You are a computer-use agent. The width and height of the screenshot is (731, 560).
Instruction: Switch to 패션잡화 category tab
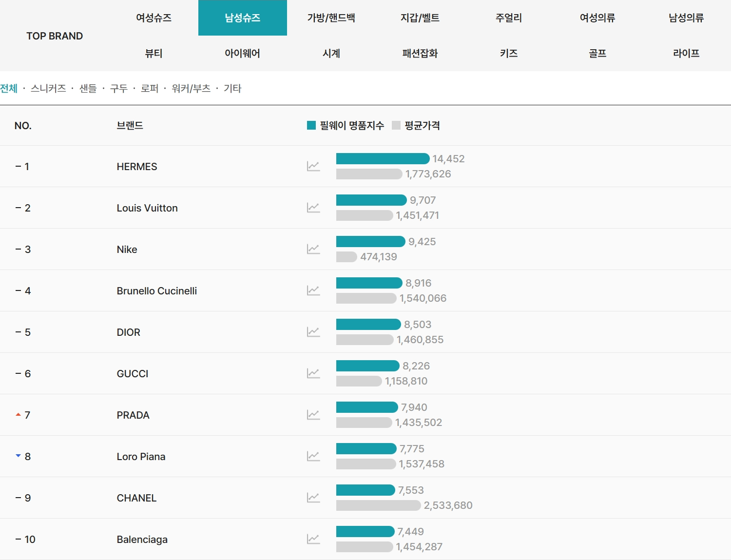tap(420, 53)
